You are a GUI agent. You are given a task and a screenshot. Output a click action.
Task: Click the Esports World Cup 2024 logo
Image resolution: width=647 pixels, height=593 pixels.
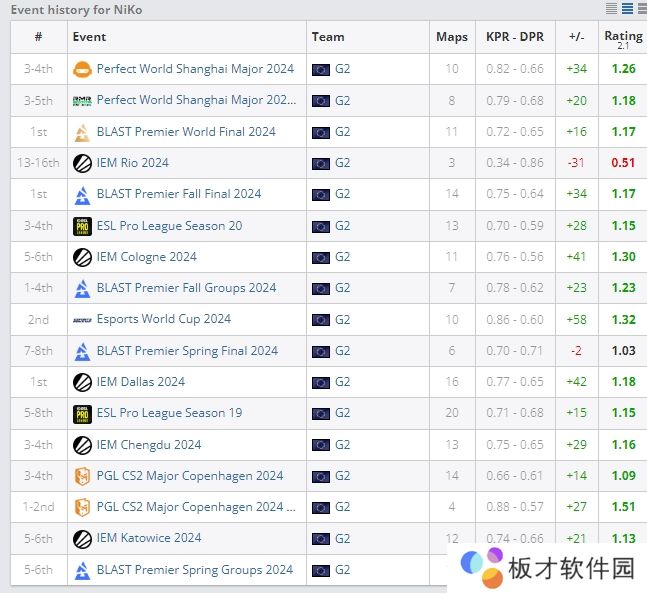(x=82, y=320)
